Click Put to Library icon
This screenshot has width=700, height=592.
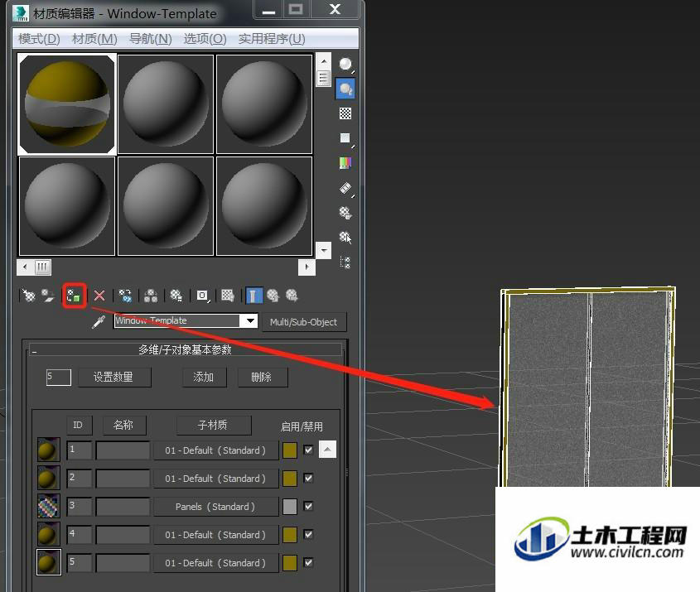tap(176, 296)
